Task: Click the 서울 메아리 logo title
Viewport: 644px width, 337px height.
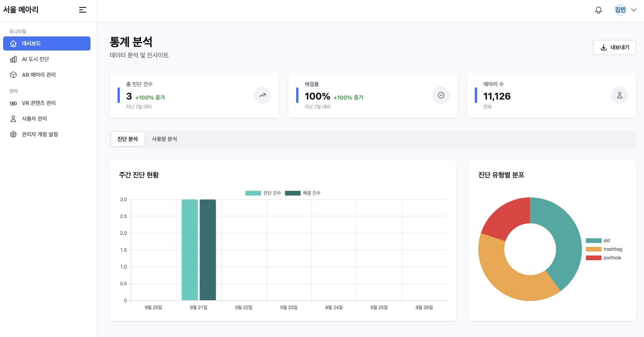Action: pyautogui.click(x=21, y=10)
